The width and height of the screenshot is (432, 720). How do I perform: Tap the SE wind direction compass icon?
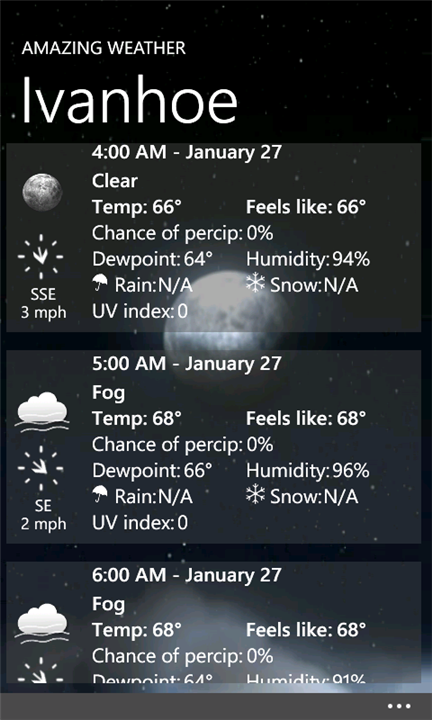[41, 468]
